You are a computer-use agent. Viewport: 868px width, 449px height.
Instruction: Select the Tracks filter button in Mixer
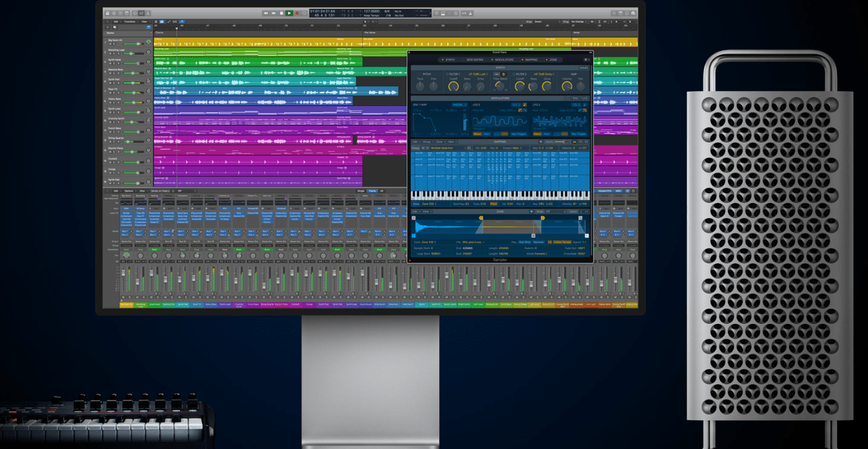pyautogui.click(x=372, y=191)
